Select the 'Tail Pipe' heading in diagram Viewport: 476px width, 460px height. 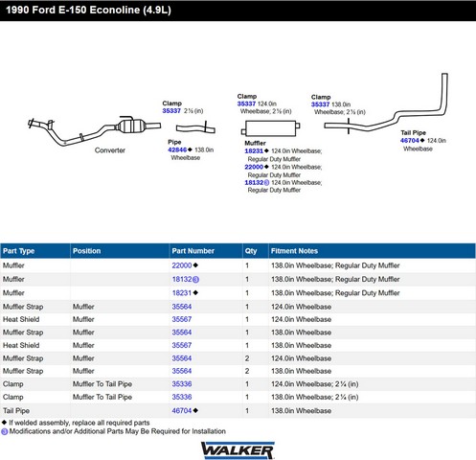tap(413, 132)
